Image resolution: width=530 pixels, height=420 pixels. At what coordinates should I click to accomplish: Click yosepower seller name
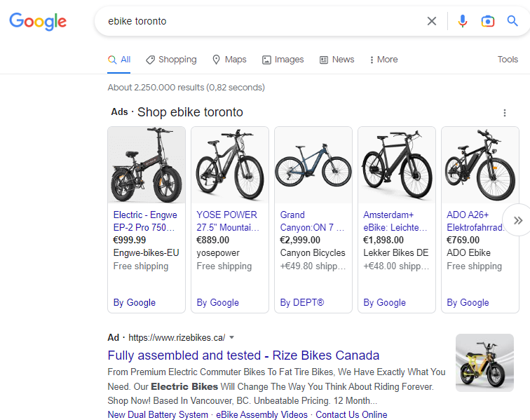218,253
